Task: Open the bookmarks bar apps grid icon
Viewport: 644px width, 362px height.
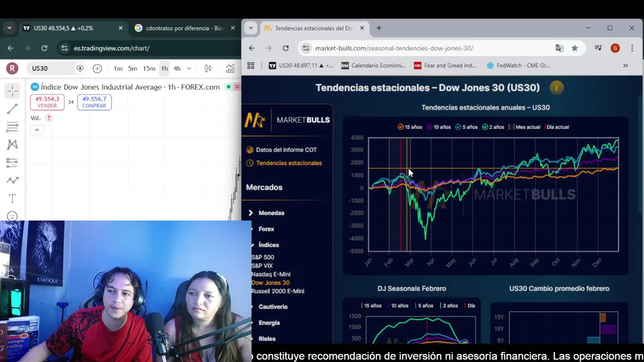Action: (251, 65)
